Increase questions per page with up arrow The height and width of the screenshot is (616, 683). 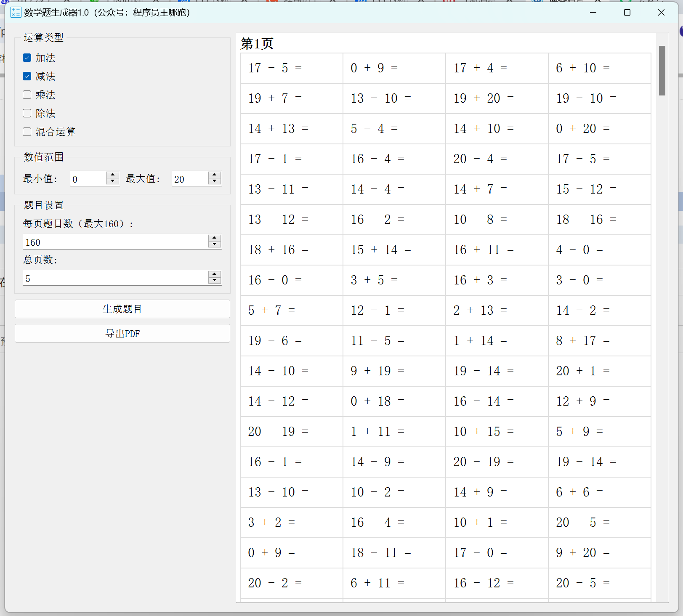coord(215,238)
